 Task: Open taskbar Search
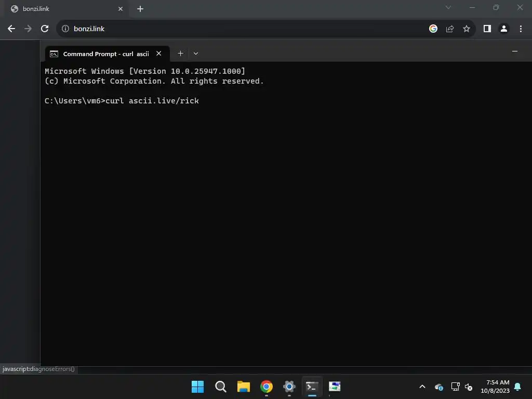point(220,387)
